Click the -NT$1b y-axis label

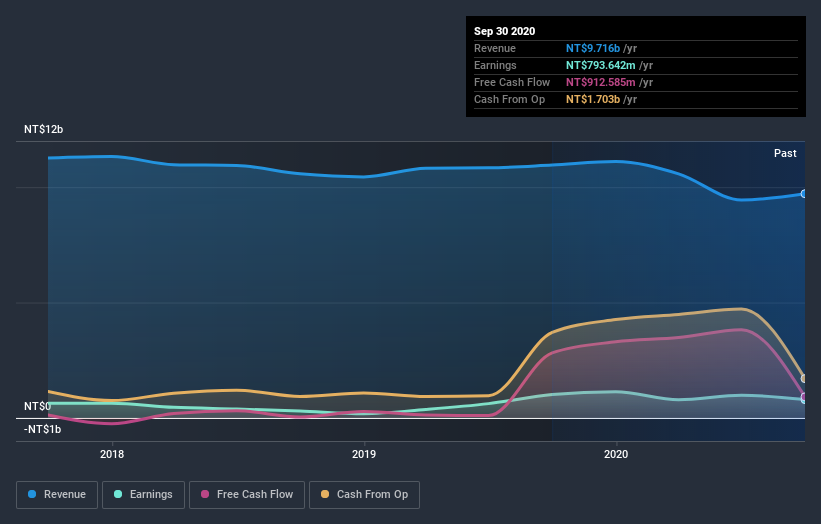pos(42,429)
